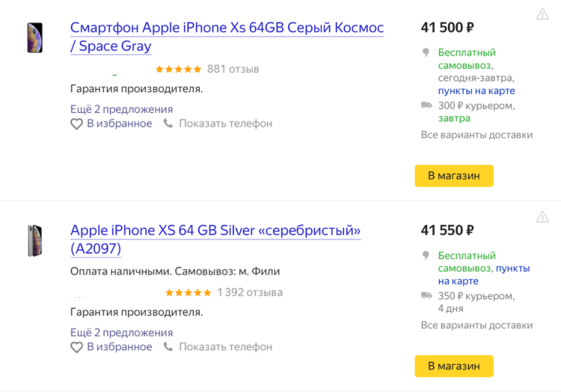Click the delivery truck icon on the 350 ₽ courier line
Viewport: 561px width, 392px height.
click(x=426, y=295)
